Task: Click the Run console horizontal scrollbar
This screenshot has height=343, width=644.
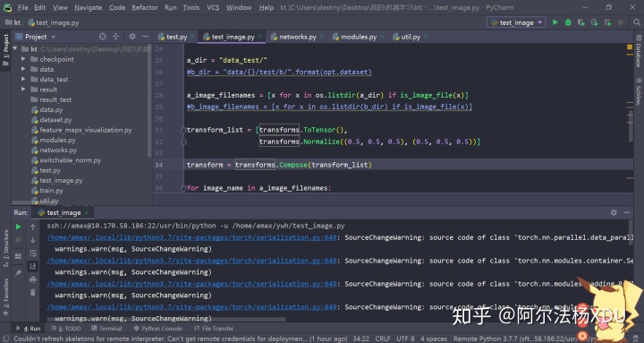Action: click(166, 319)
